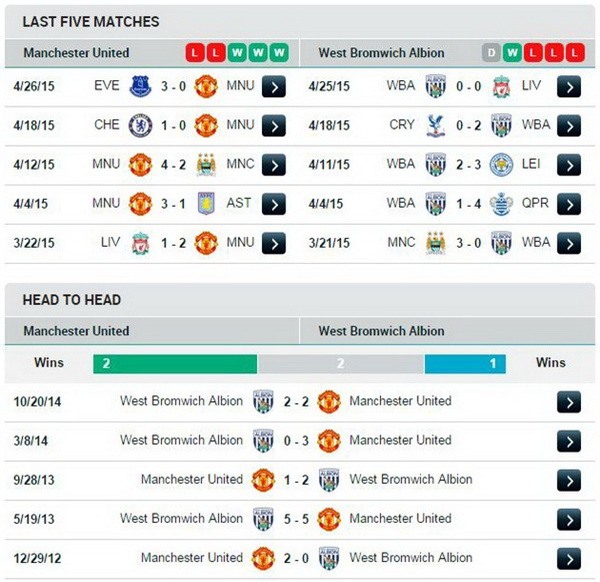Click Leicester crest in 4/11/15 match
The height and width of the screenshot is (582, 600).
pos(501,164)
